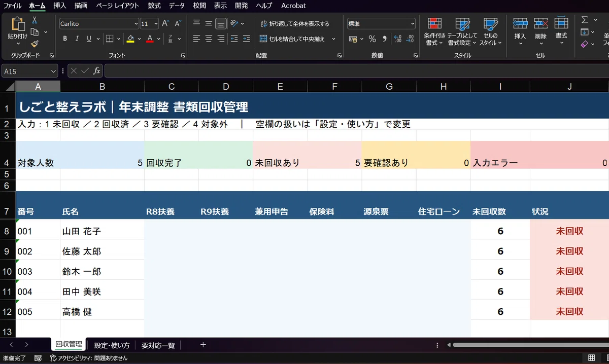
Task: Toggle Bold formatting
Action: [x=65, y=39]
